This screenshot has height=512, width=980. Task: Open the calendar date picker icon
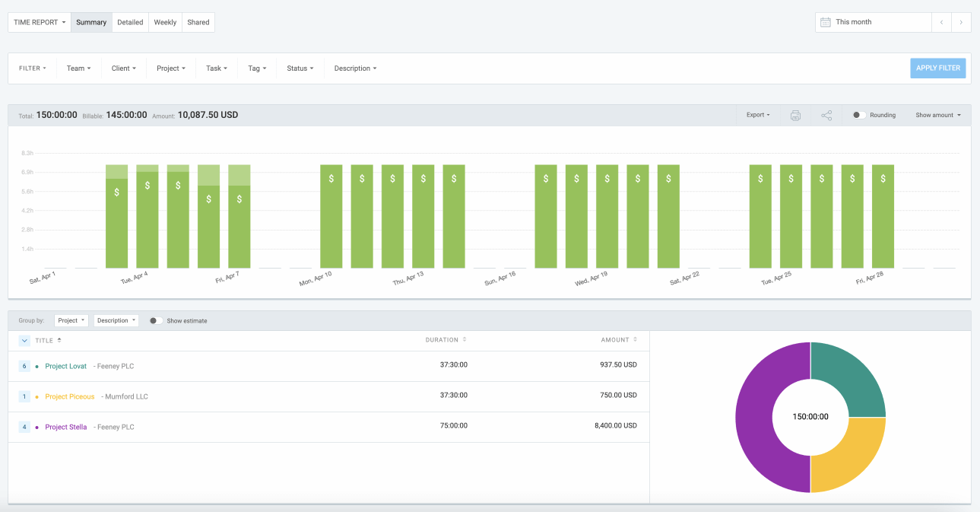tap(825, 22)
